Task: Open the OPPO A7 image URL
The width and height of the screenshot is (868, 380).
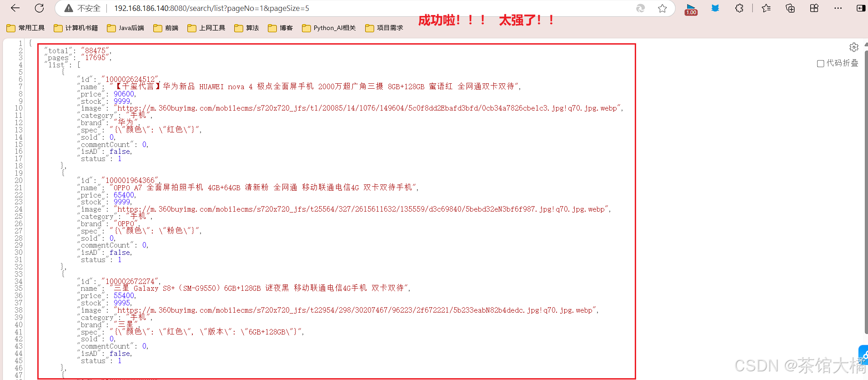Action: [361, 209]
